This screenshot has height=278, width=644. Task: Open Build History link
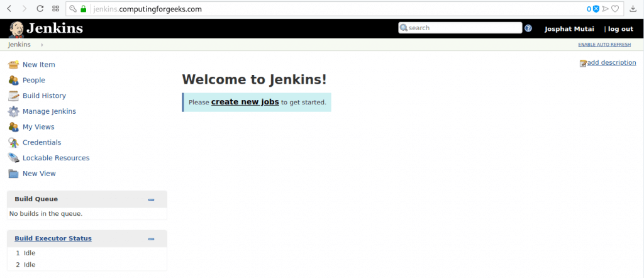click(x=44, y=96)
